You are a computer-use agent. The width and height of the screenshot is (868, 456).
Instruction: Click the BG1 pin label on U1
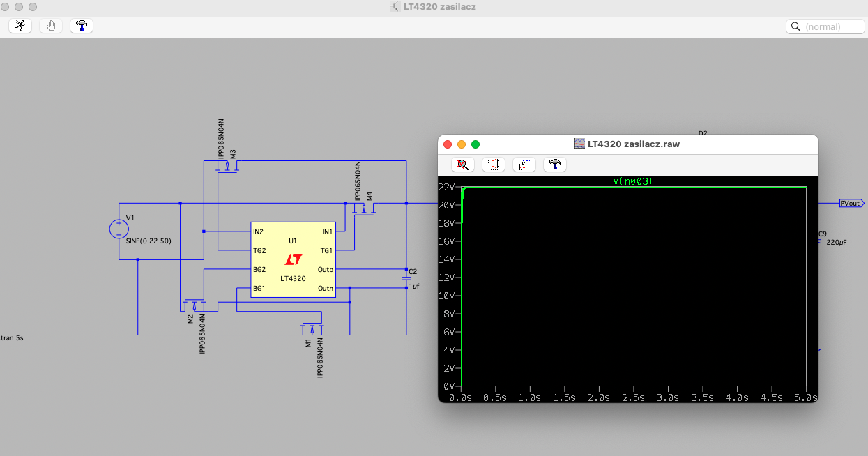[x=259, y=288]
